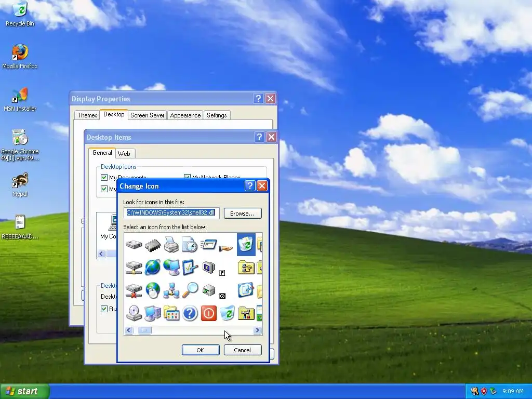
Task: Select the globe with mouse icon
Action: tap(153, 291)
